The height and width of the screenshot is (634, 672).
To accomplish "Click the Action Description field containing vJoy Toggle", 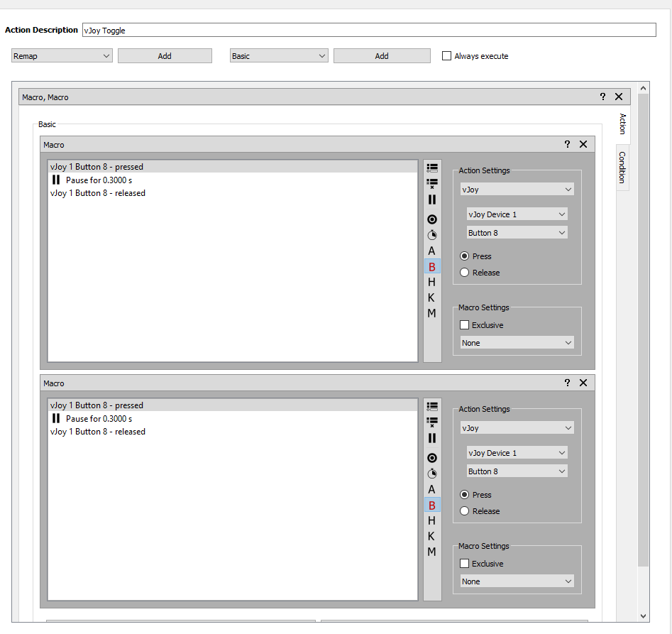I will [x=369, y=30].
